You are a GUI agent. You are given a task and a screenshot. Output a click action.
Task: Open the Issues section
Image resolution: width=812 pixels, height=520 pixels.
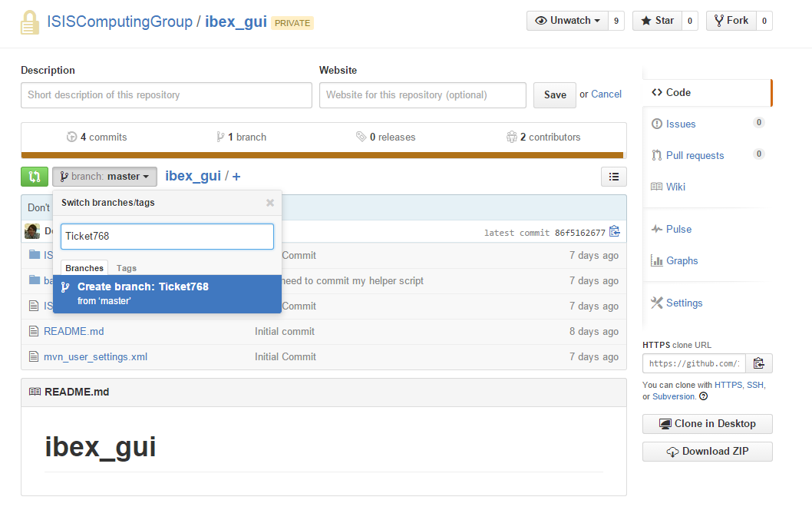681,124
